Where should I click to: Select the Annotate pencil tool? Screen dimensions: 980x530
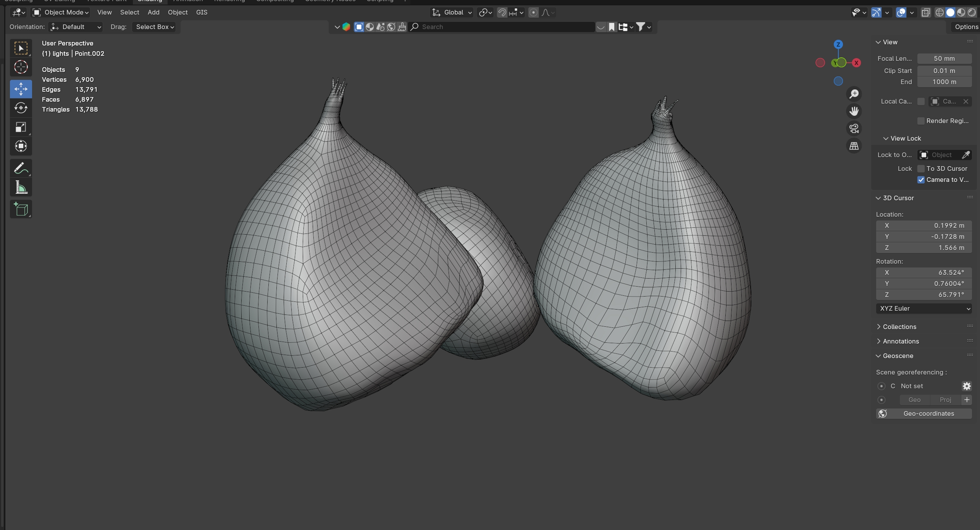pyautogui.click(x=21, y=168)
